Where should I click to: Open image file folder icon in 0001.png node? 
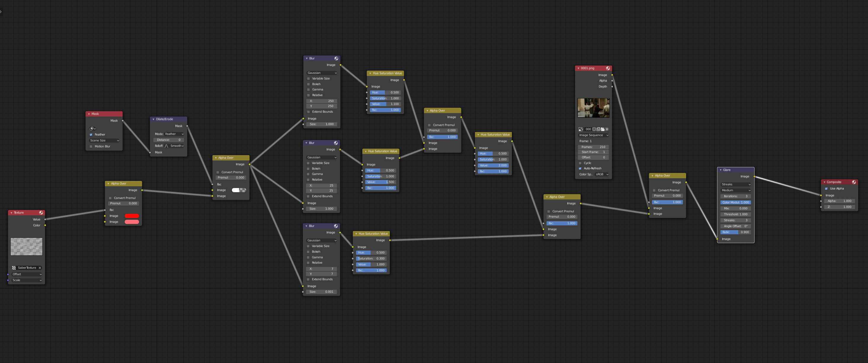point(603,129)
